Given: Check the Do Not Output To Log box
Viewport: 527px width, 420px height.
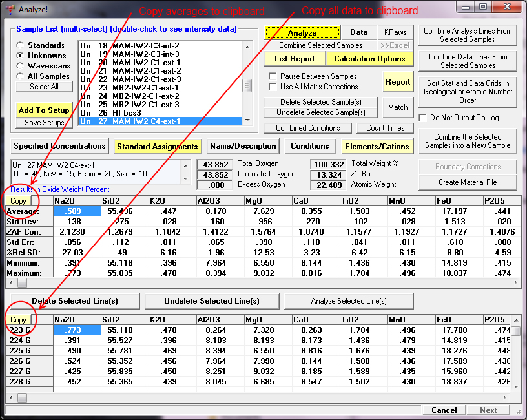Looking at the screenshot, I should tap(423, 118).
